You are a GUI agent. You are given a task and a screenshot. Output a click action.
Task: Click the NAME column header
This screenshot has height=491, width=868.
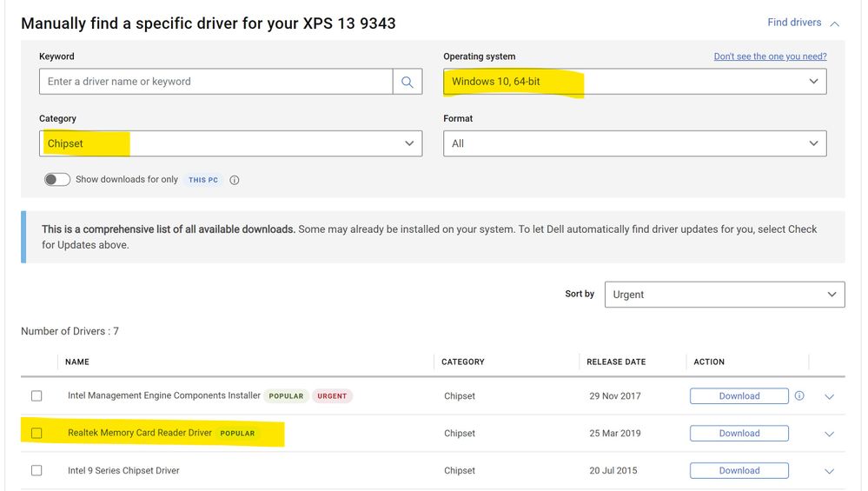pos(77,362)
